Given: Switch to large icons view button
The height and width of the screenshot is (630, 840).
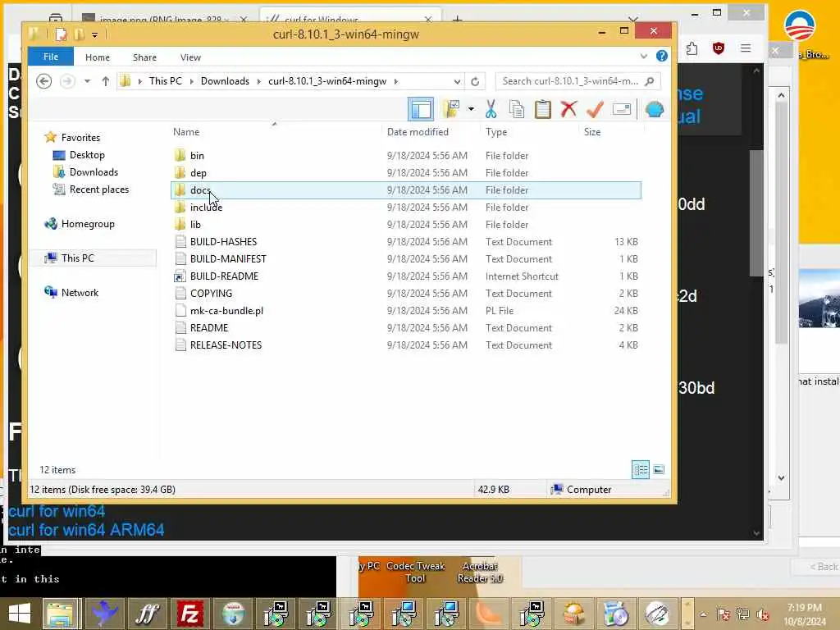Looking at the screenshot, I should [x=659, y=470].
